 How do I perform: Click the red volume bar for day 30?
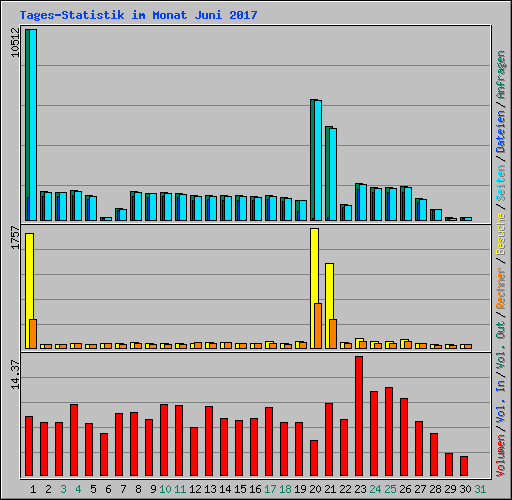click(x=464, y=466)
